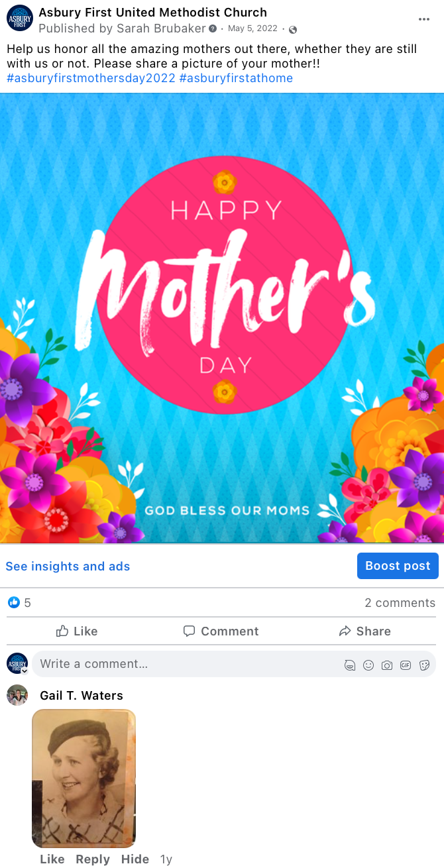Expand the 2 comments list

(x=400, y=603)
